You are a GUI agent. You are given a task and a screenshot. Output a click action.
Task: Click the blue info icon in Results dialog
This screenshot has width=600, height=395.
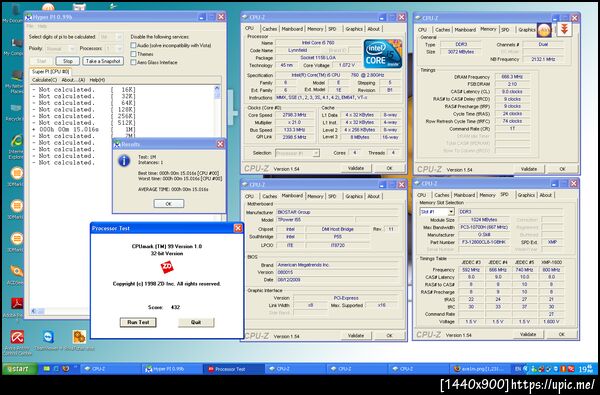[x=124, y=161]
